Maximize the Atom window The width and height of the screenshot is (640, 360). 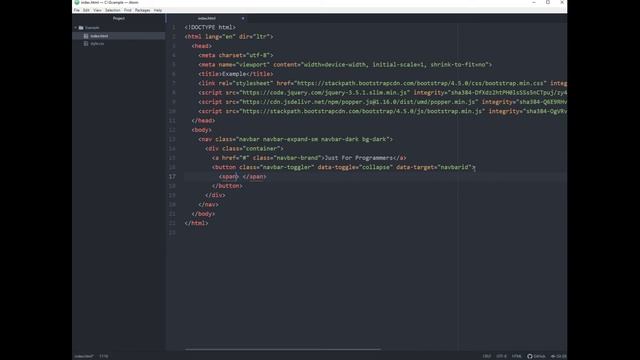pos(548,2)
